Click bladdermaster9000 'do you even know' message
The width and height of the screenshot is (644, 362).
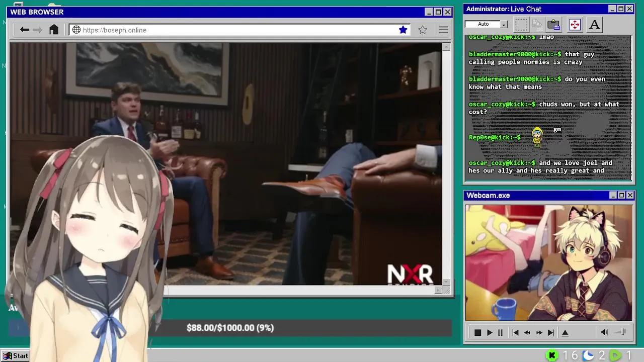(537, 83)
